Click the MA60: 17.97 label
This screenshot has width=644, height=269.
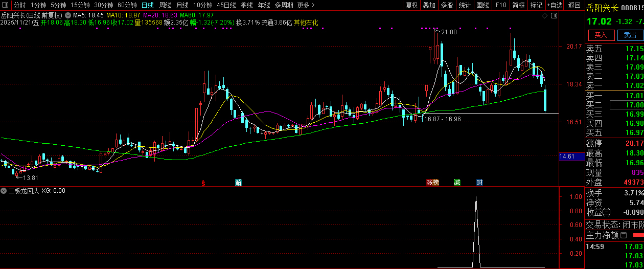197,15
